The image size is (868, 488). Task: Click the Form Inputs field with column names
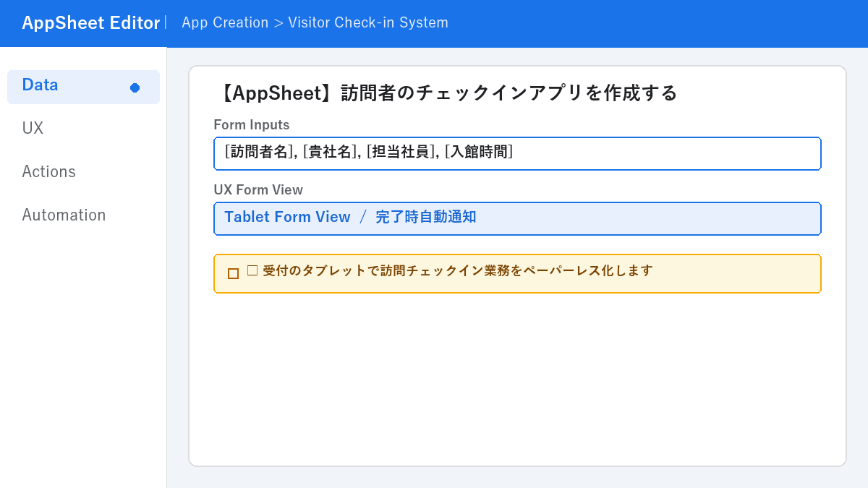coord(517,153)
